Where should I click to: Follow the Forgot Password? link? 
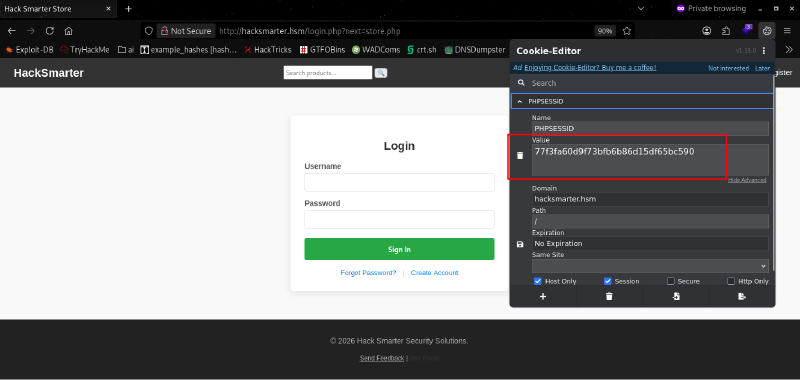pos(368,273)
